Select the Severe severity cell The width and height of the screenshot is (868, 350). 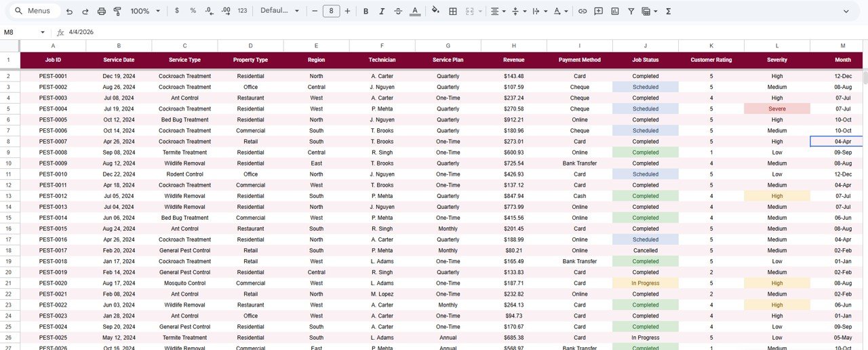tap(777, 109)
